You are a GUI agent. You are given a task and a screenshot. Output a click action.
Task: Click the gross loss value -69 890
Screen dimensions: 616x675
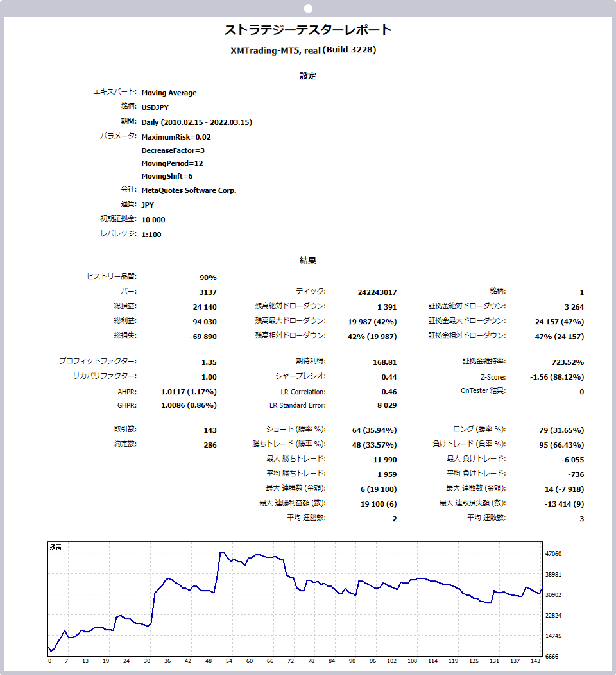pos(203,337)
